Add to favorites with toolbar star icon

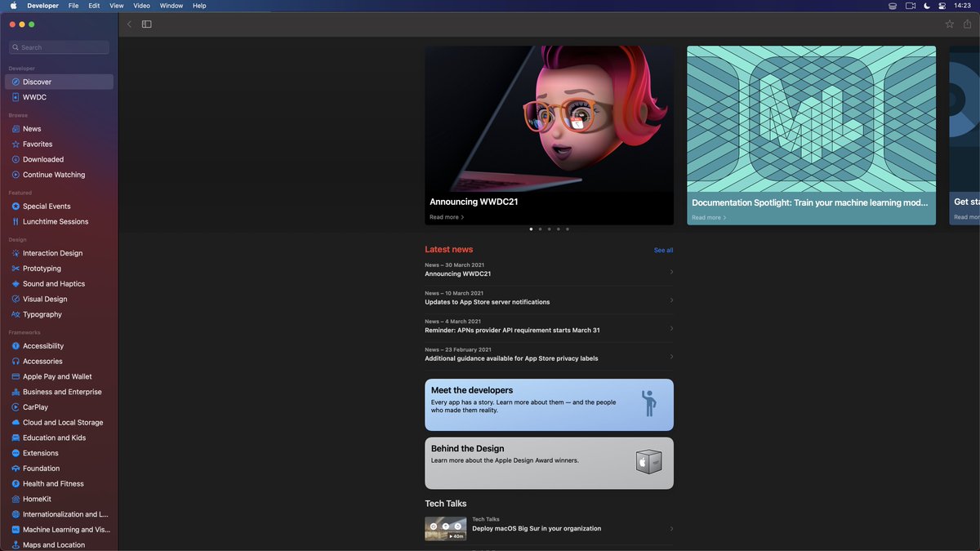(x=950, y=24)
